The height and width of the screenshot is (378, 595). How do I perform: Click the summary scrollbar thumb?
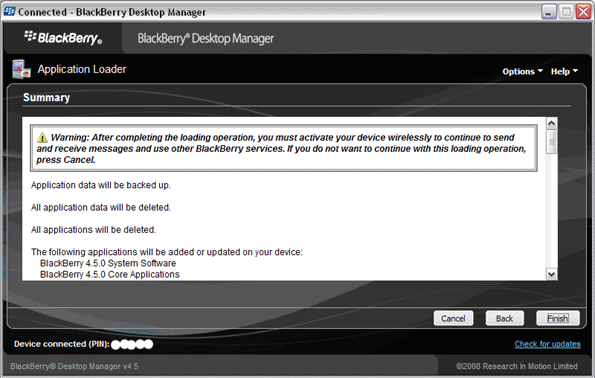pos(551,142)
